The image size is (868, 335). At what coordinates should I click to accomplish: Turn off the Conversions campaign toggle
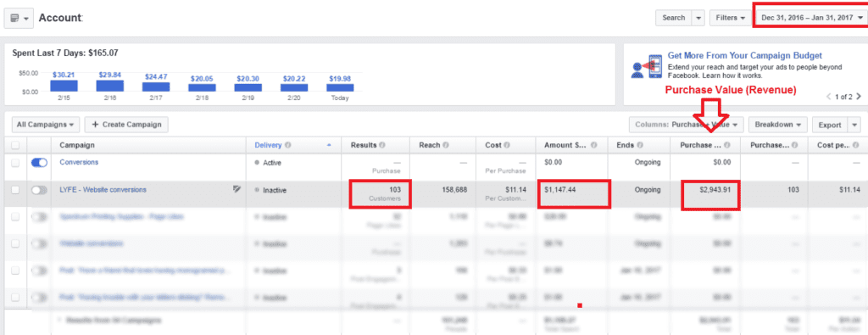(39, 162)
